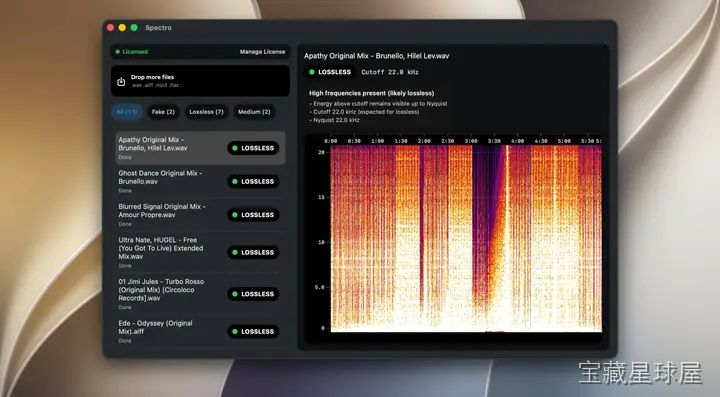Select Apathy Original Mix file row
Viewport: 720px width, 397px height.
coord(200,148)
